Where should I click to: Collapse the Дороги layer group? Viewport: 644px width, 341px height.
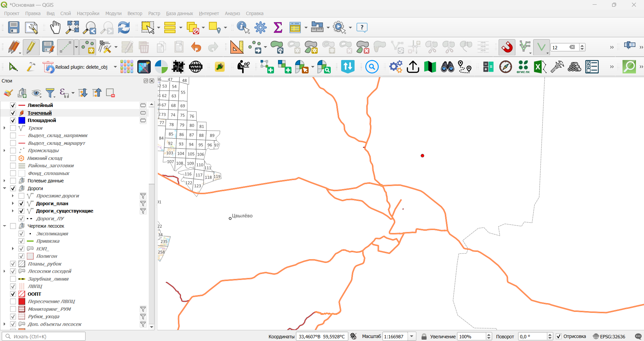pos(5,188)
